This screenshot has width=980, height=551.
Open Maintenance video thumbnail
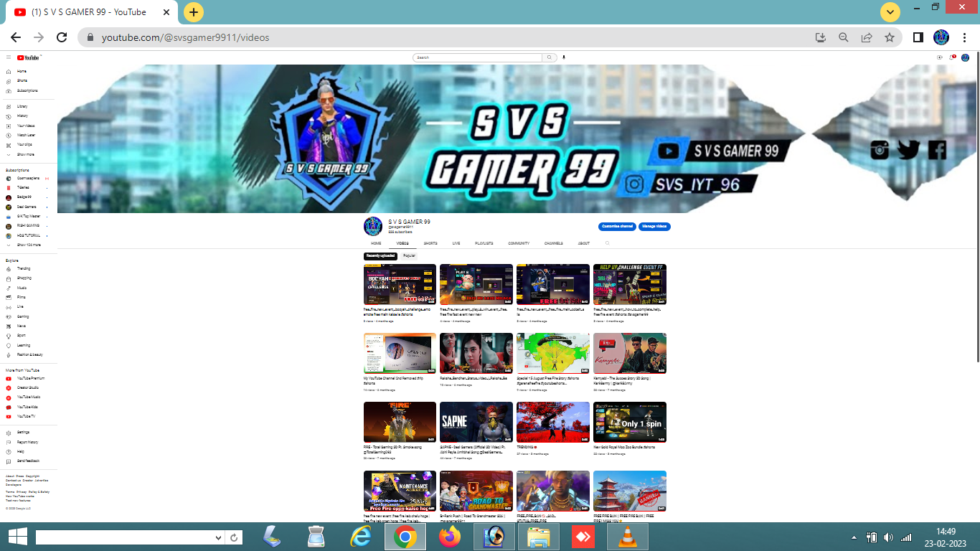[x=400, y=491]
